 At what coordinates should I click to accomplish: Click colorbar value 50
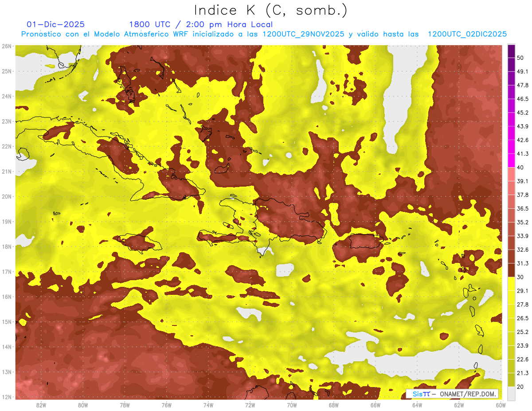(520, 57)
